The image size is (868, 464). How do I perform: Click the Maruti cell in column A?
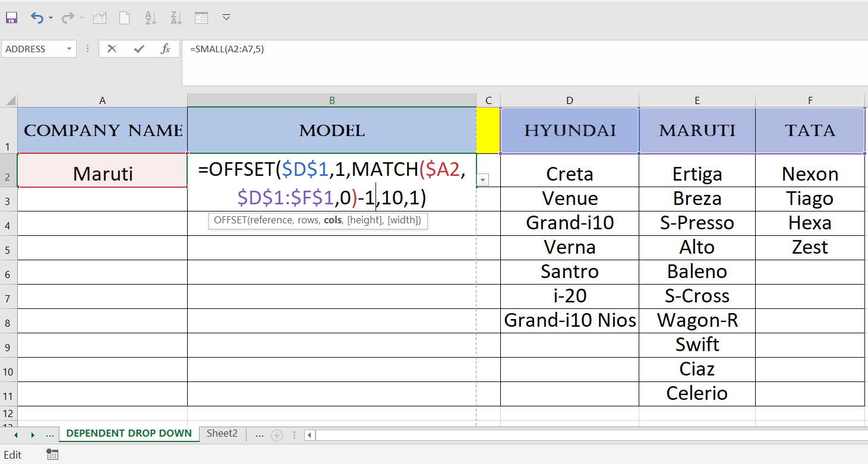pyautogui.click(x=102, y=171)
